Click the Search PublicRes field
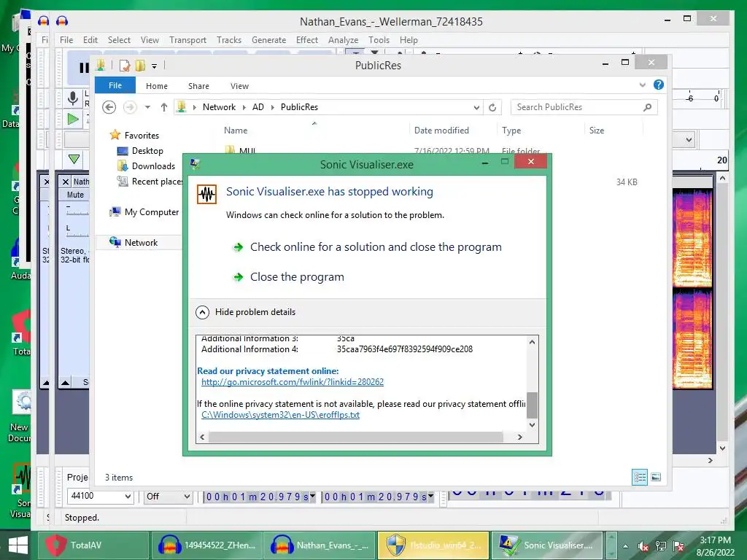 (584, 107)
